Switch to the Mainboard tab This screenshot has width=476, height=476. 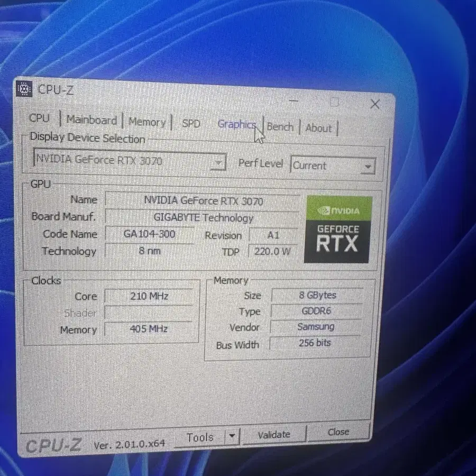pyautogui.click(x=91, y=120)
